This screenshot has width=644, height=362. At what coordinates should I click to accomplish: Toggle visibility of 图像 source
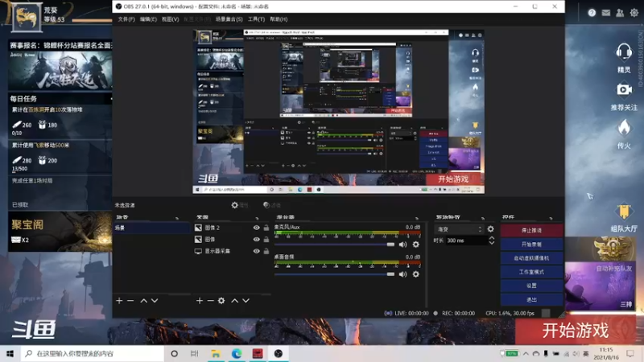[x=256, y=239]
